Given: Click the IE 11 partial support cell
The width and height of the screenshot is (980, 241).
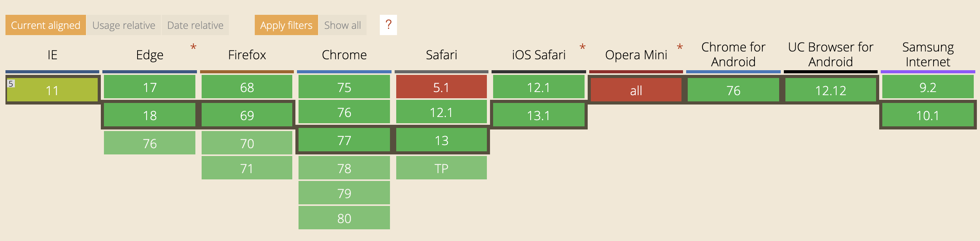Looking at the screenshot, I should click(x=52, y=90).
